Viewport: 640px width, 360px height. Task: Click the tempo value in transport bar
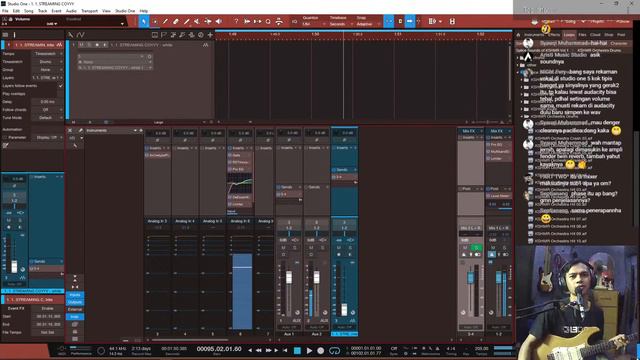click(x=481, y=349)
